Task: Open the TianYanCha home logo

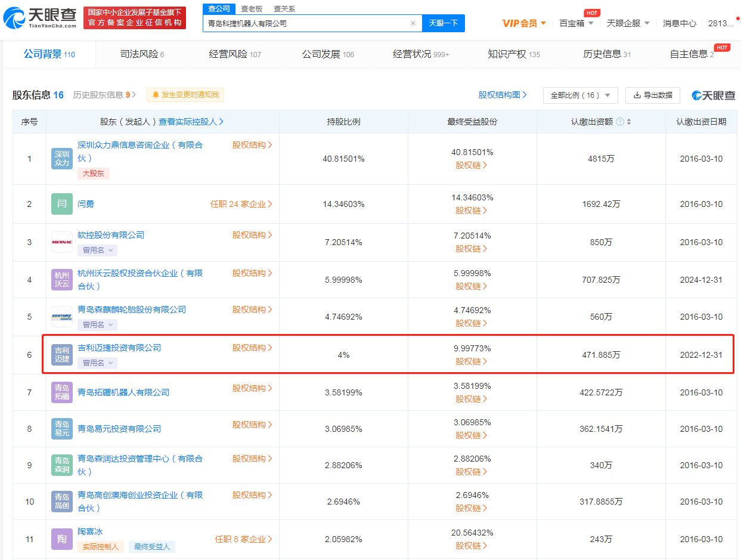Action: (x=40, y=18)
